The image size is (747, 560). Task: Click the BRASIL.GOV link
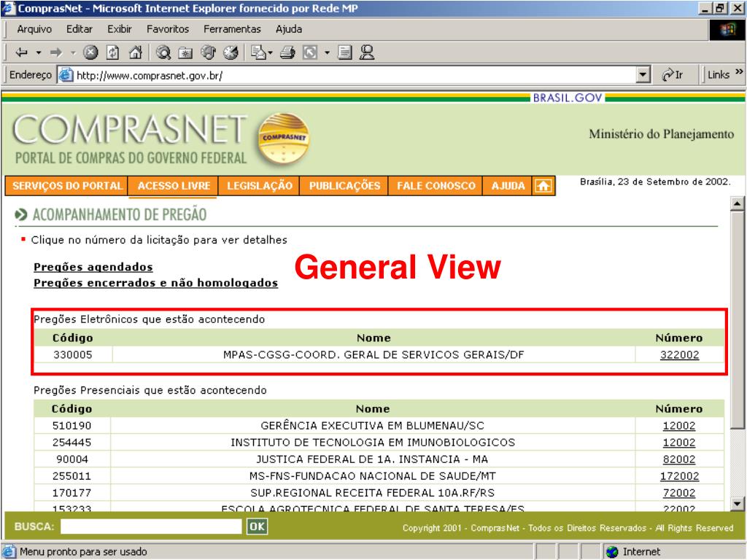(568, 98)
